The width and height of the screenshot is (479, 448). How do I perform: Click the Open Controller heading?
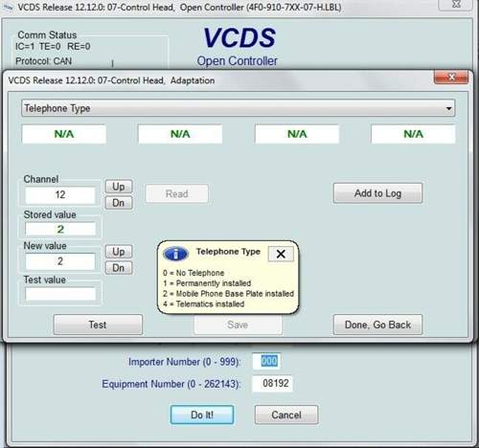coord(237,61)
